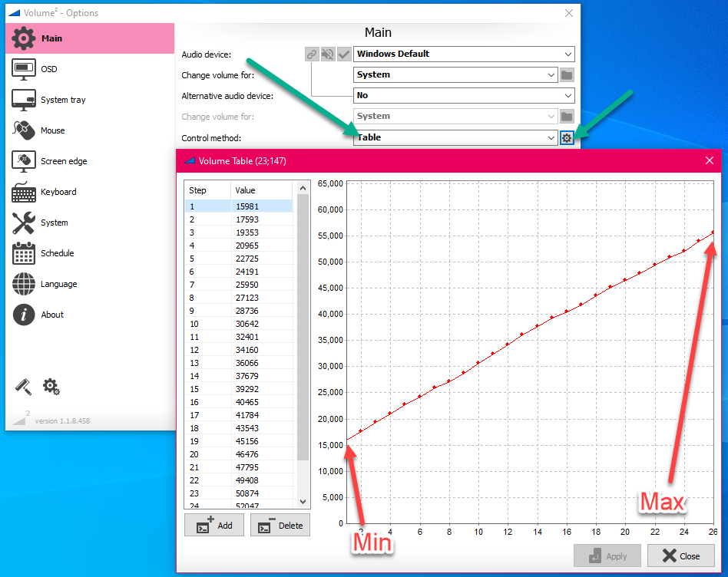The width and height of the screenshot is (728, 577).
Task: Select the value 24191 in step 6
Action: 247,272
